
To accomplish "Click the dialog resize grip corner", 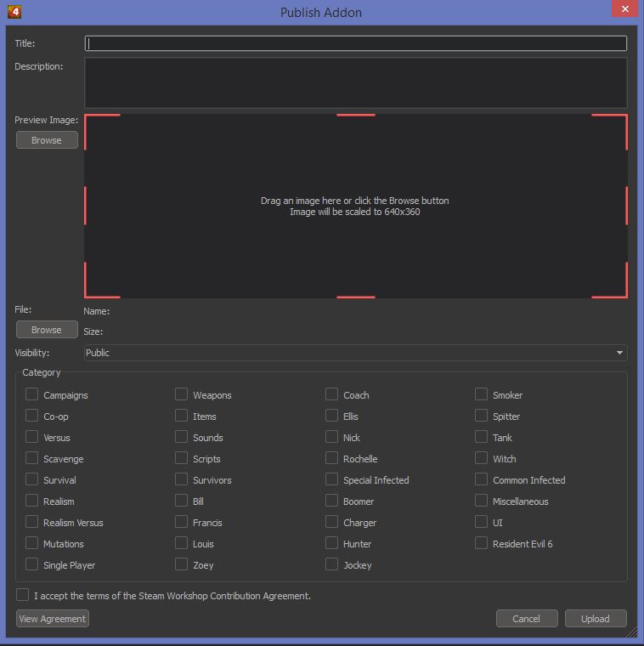I will point(632,632).
